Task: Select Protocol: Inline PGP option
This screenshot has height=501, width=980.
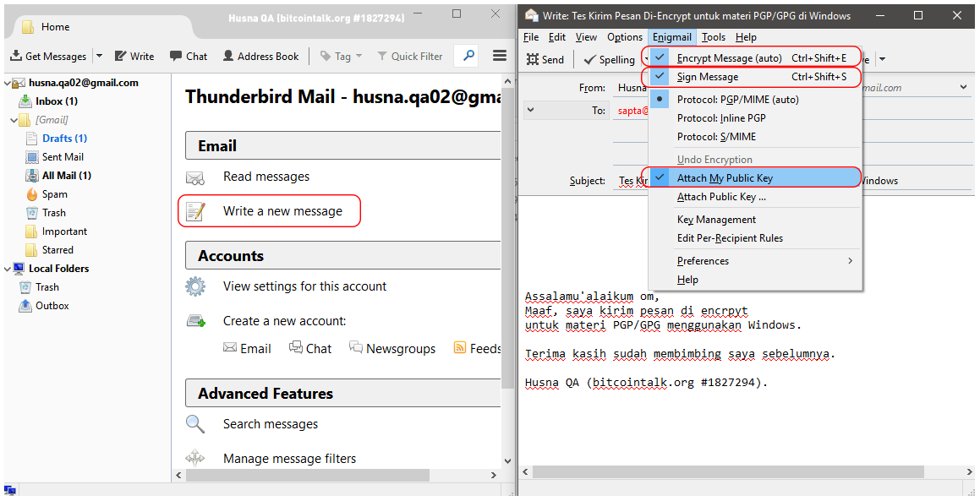Action: tap(756, 118)
